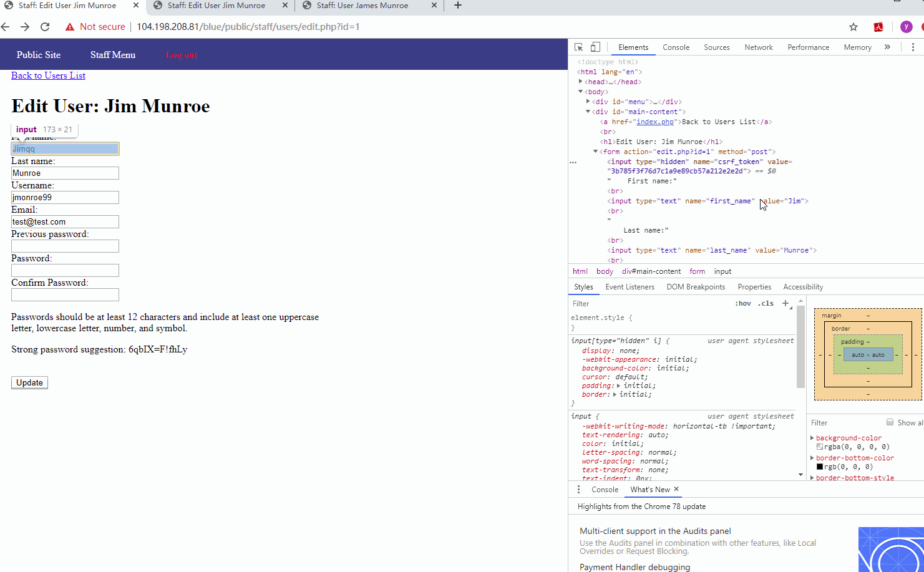The width and height of the screenshot is (924, 572).
Task: Click the Email input field
Action: tap(65, 221)
